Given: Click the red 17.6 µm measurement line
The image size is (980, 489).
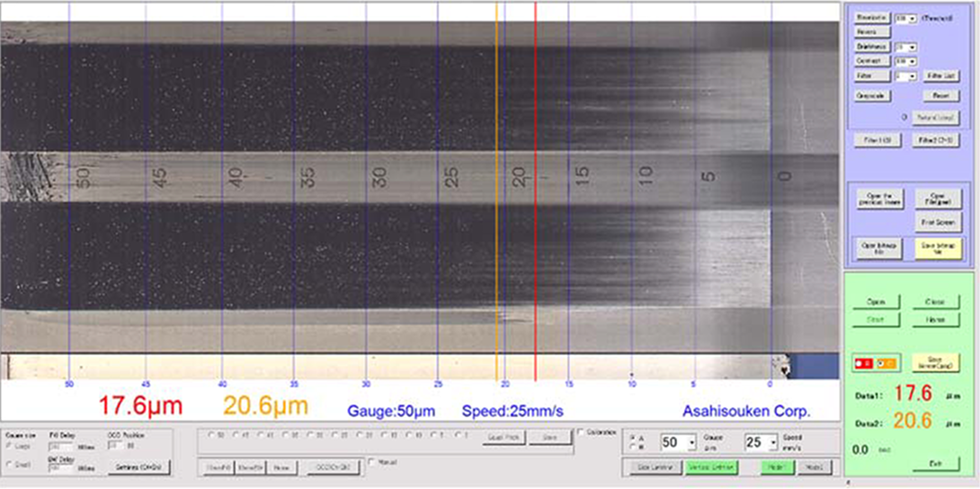Looking at the screenshot, I should (536, 187).
